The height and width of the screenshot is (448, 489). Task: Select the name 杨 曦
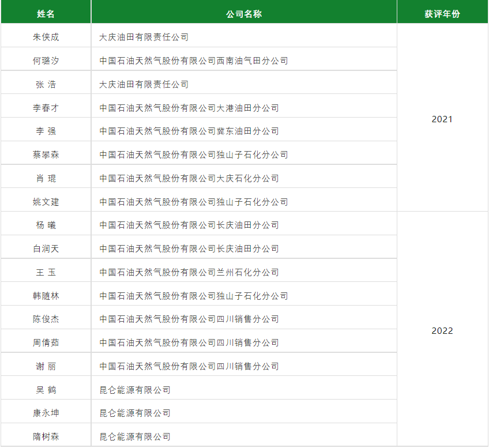(x=46, y=225)
